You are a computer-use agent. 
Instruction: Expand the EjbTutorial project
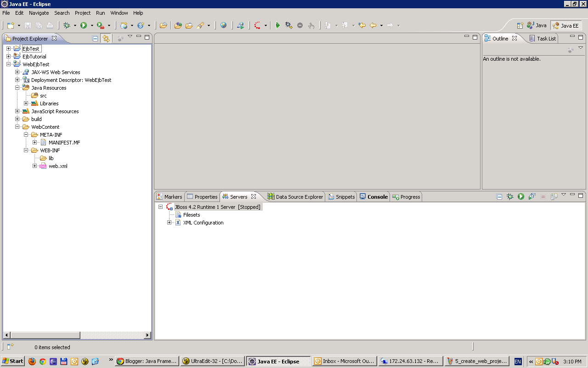click(x=8, y=56)
